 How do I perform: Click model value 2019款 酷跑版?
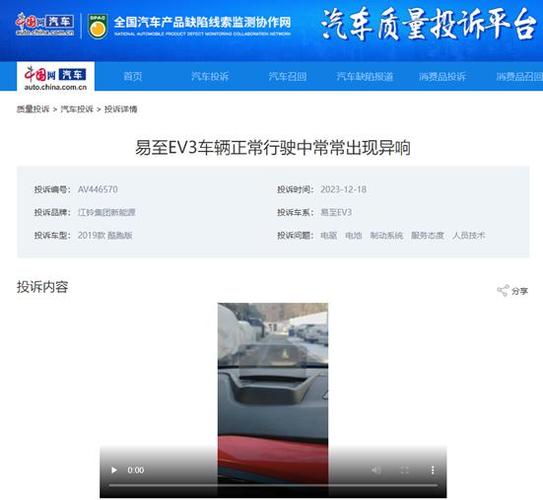(x=105, y=235)
